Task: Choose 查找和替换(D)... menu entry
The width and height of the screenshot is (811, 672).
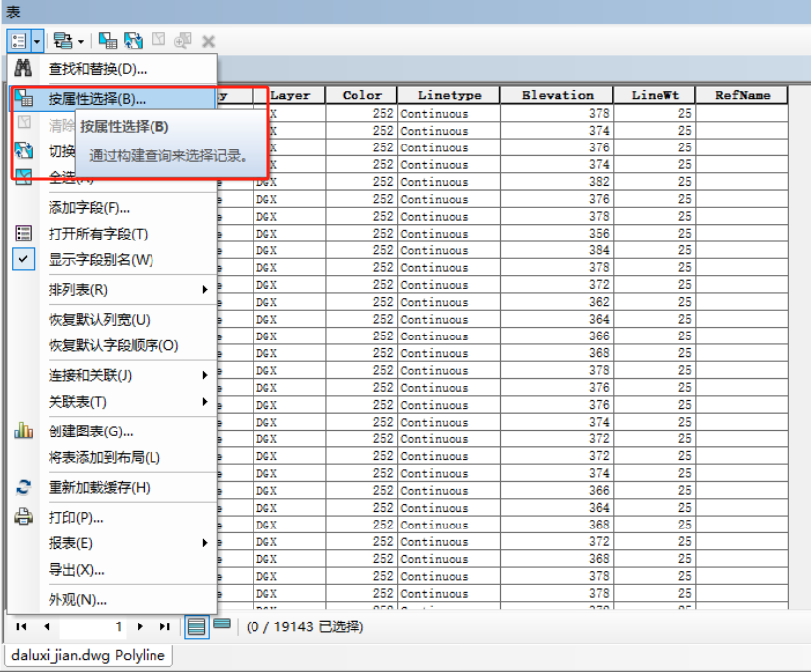Action: click(113, 69)
